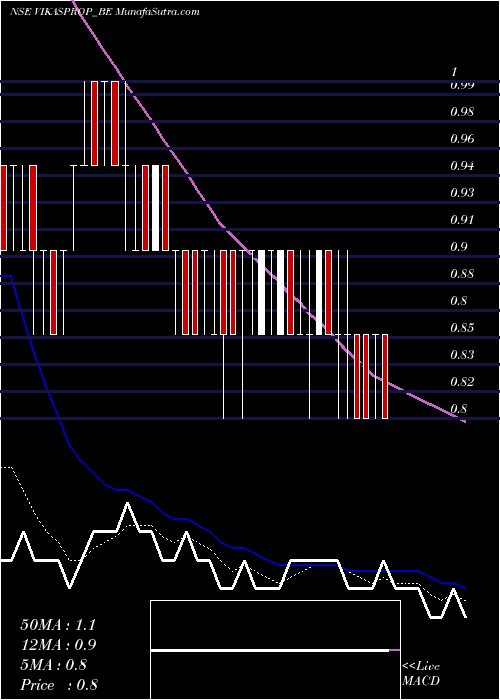This screenshot has height=700, width=500.
Task: Click the 5MA : 0.8 indicator text
Action: coord(54,665)
